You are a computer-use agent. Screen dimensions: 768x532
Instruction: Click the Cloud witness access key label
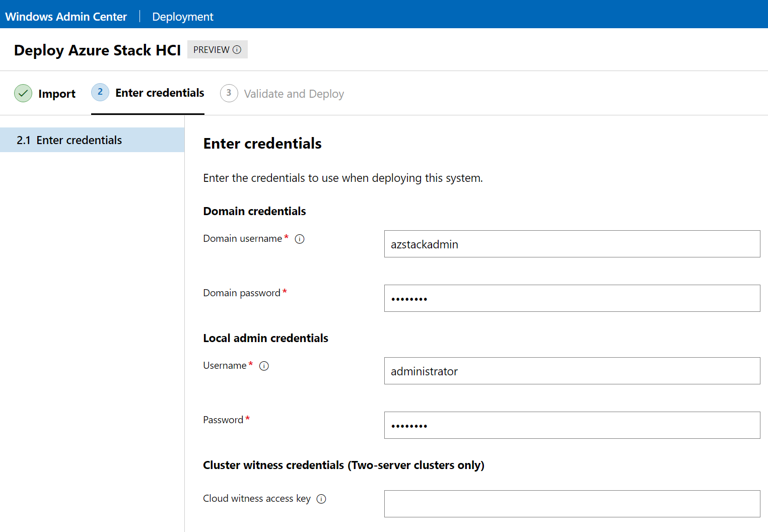(x=257, y=498)
